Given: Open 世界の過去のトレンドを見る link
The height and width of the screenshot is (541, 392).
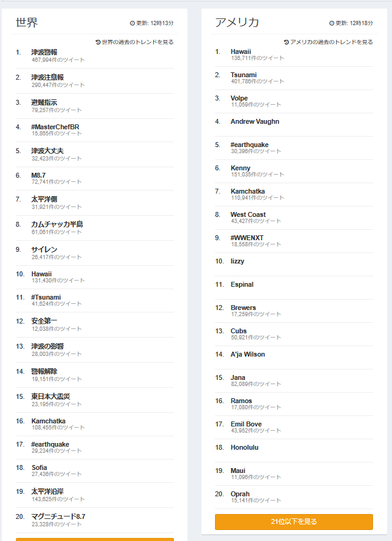Looking at the screenshot, I should pyautogui.click(x=138, y=42).
